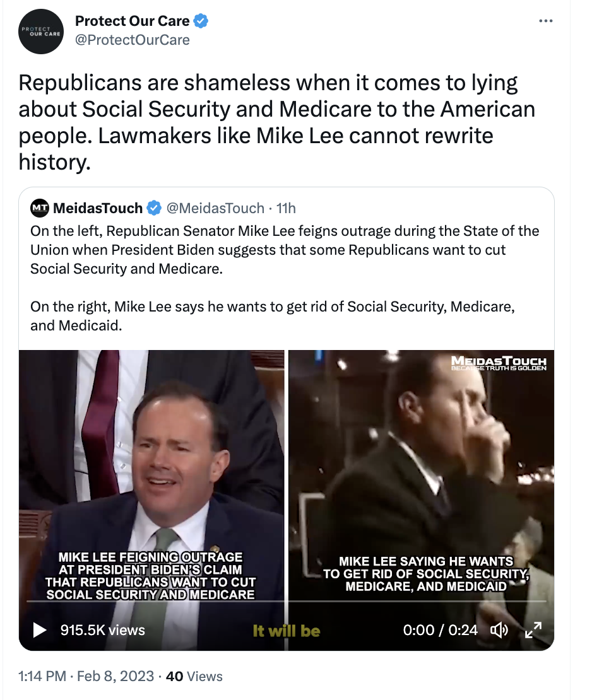This screenshot has height=700, width=592.
Task: Mute the video with the speaker icon
Action: pyautogui.click(x=499, y=630)
